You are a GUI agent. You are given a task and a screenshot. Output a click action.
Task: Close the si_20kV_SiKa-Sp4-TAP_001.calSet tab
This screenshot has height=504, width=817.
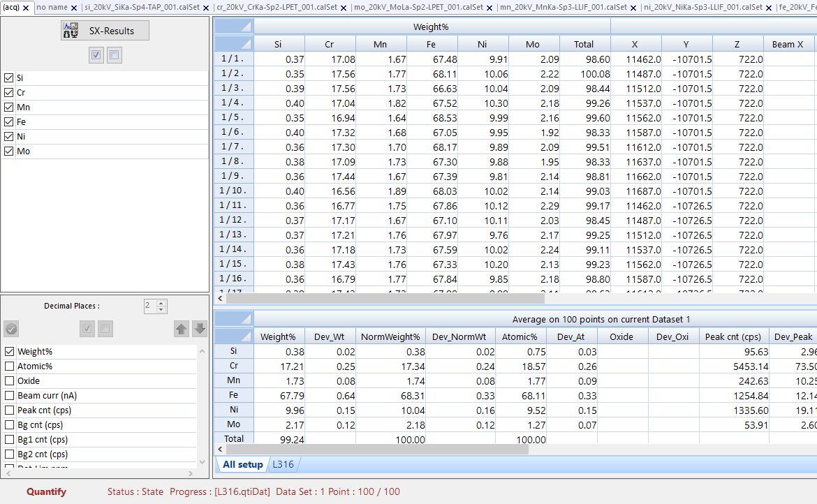coord(205,8)
